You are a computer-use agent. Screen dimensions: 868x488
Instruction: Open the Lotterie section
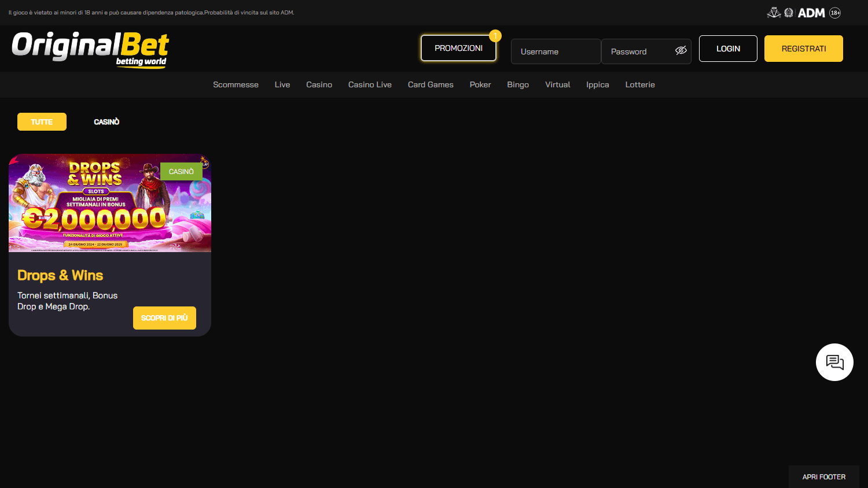[640, 84]
